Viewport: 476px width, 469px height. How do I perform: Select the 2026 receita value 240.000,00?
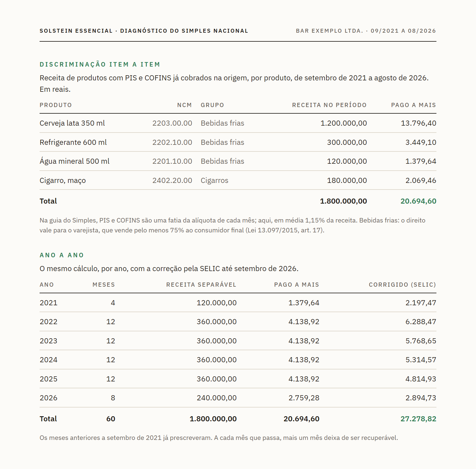[x=216, y=398]
